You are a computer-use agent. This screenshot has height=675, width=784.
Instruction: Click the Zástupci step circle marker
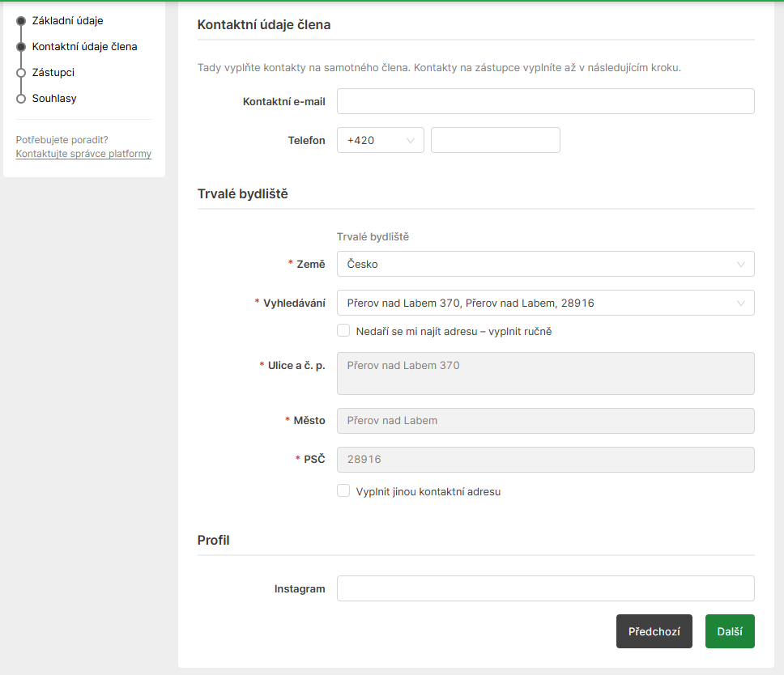[x=21, y=73]
